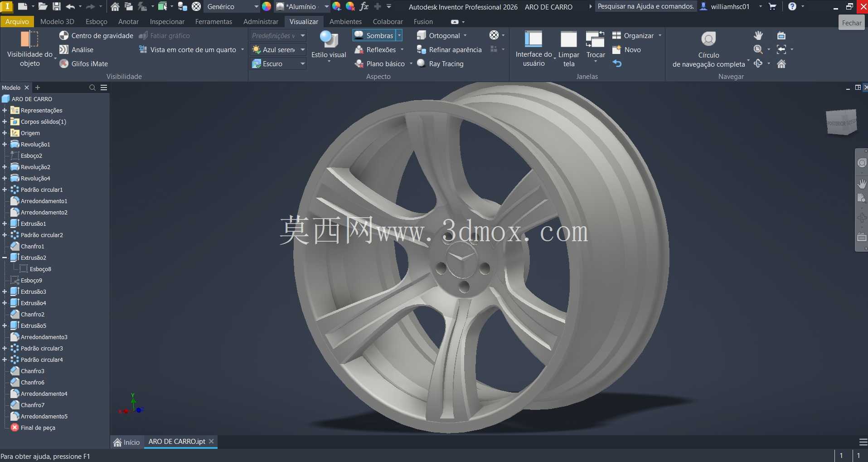The height and width of the screenshot is (462, 868).
Task: Click Limpar tela
Action: (568, 49)
